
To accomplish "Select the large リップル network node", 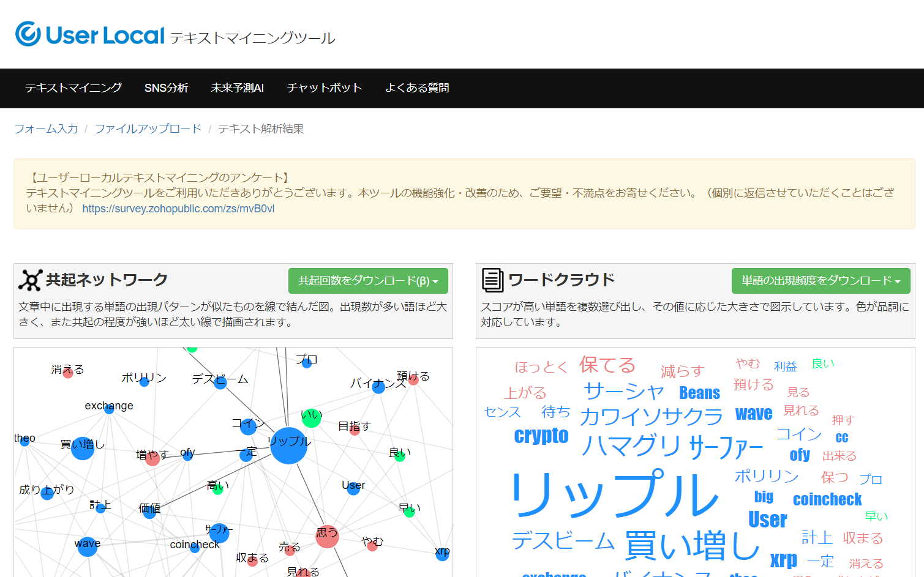I will click(288, 445).
